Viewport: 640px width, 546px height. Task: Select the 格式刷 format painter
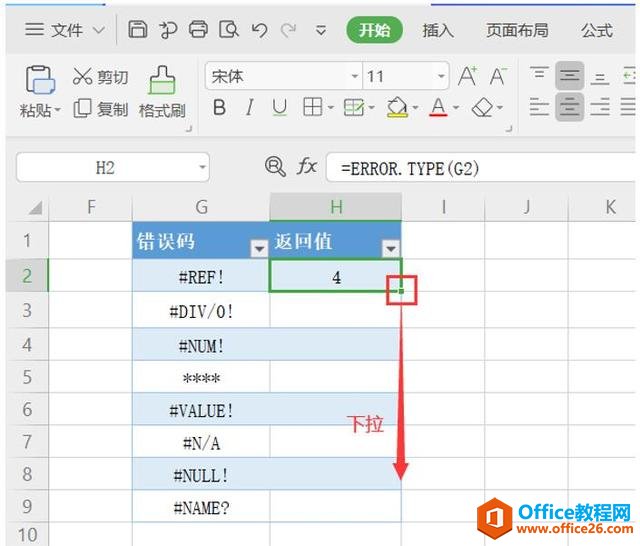[x=162, y=92]
